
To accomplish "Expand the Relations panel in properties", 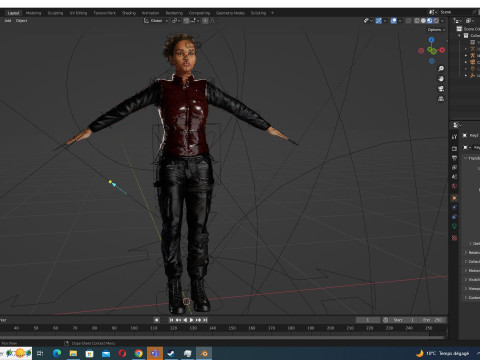I will (472, 253).
